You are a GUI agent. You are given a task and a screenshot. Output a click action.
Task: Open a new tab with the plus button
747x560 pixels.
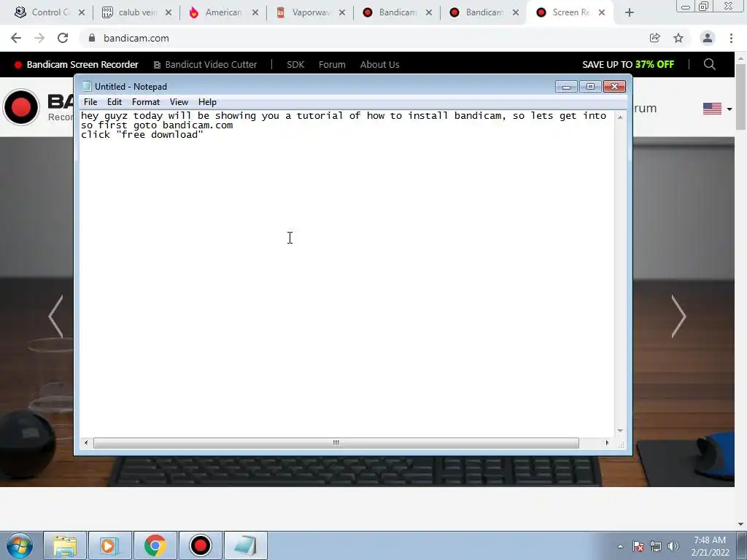(x=630, y=12)
